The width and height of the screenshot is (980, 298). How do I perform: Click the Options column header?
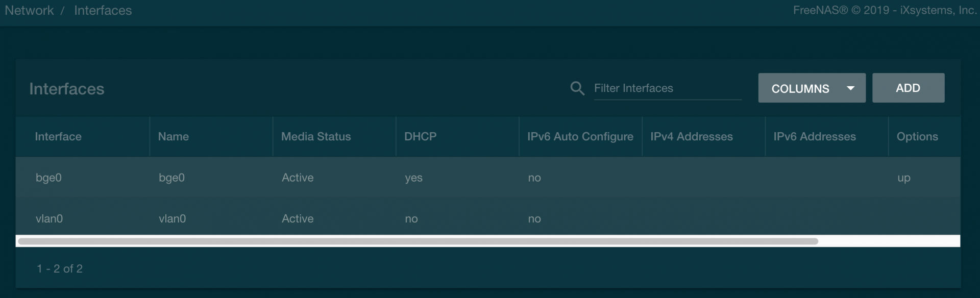click(917, 136)
